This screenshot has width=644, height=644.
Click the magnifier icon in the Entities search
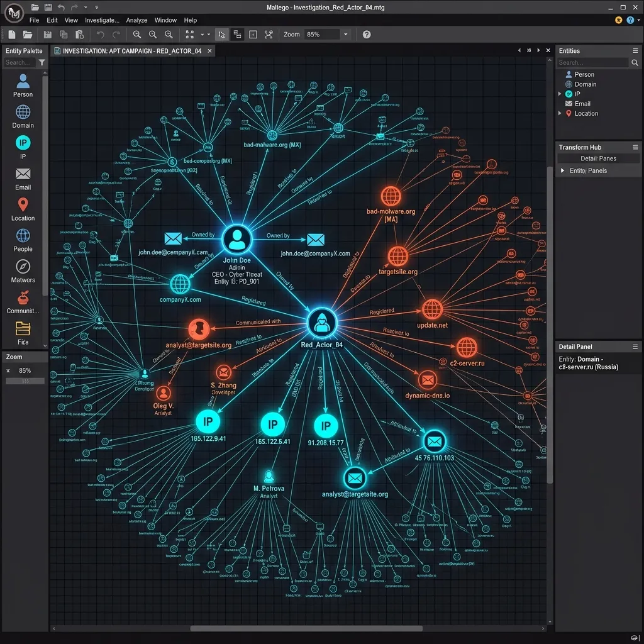tap(635, 62)
